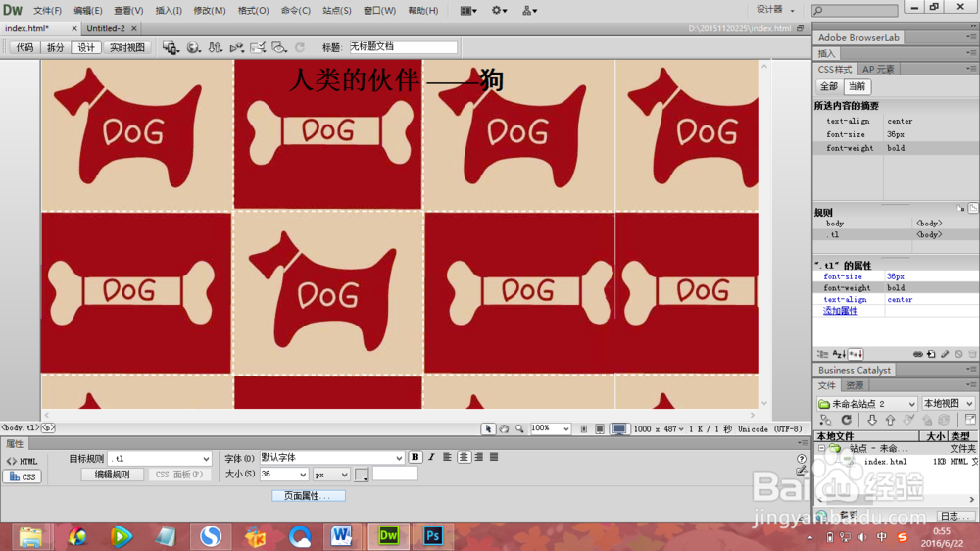The height and width of the screenshot is (551, 980).
Task: Click the attach style sheet link icon
Action: (917, 354)
